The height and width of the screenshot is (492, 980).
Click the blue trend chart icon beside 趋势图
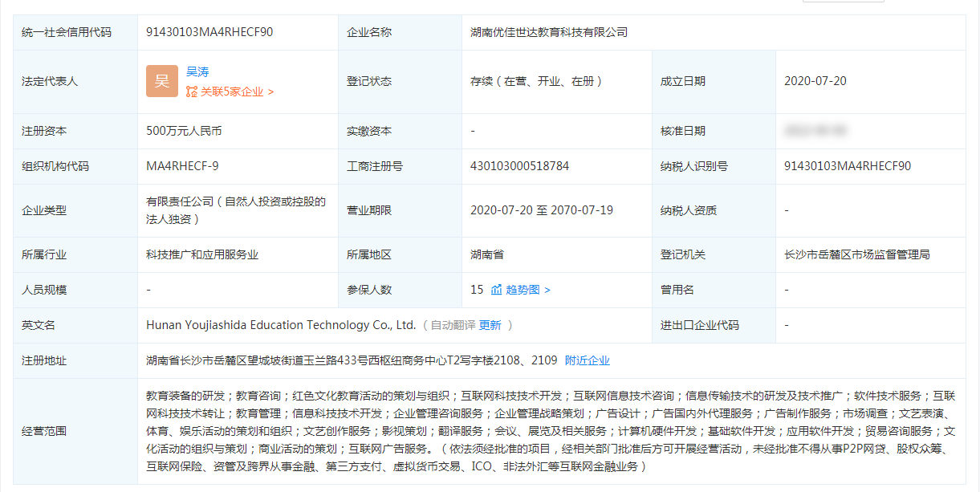(498, 290)
